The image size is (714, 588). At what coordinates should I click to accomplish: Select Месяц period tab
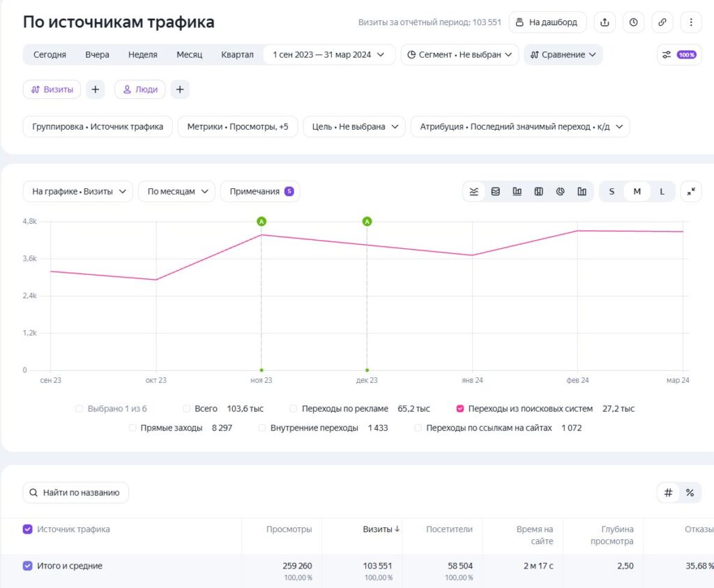click(x=190, y=54)
